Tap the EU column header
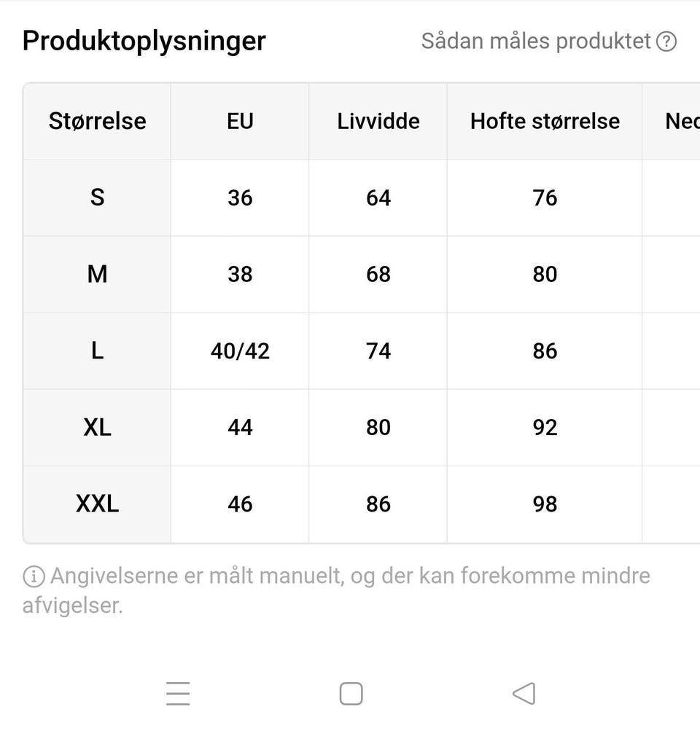700x736 pixels. (240, 121)
